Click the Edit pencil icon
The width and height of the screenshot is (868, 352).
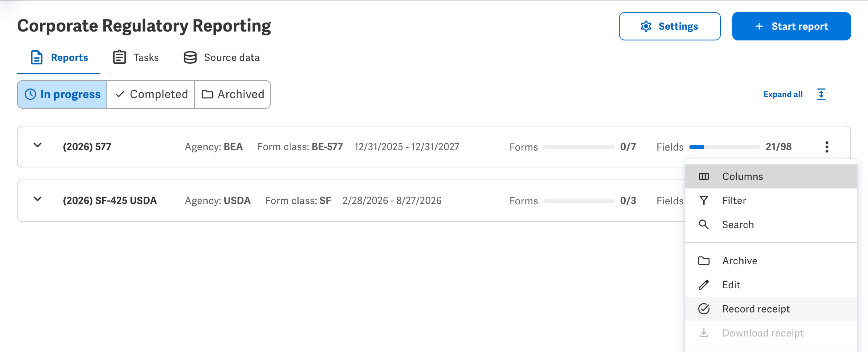point(704,285)
